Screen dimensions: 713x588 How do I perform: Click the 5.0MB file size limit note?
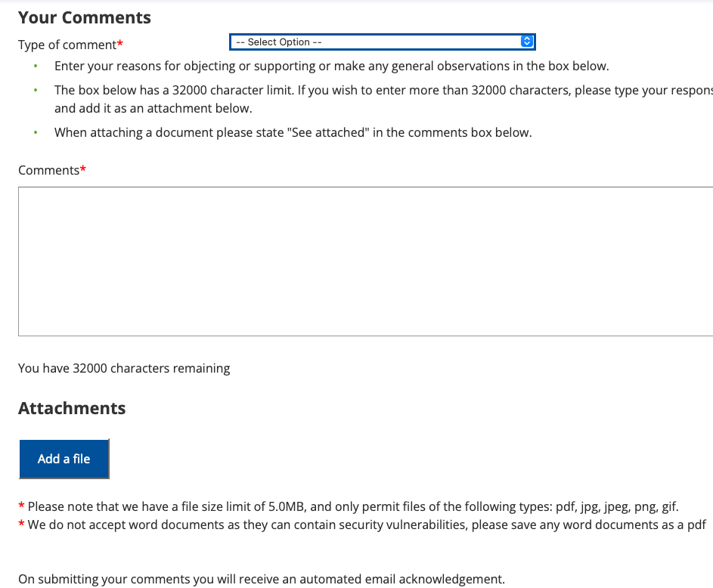tap(353, 506)
